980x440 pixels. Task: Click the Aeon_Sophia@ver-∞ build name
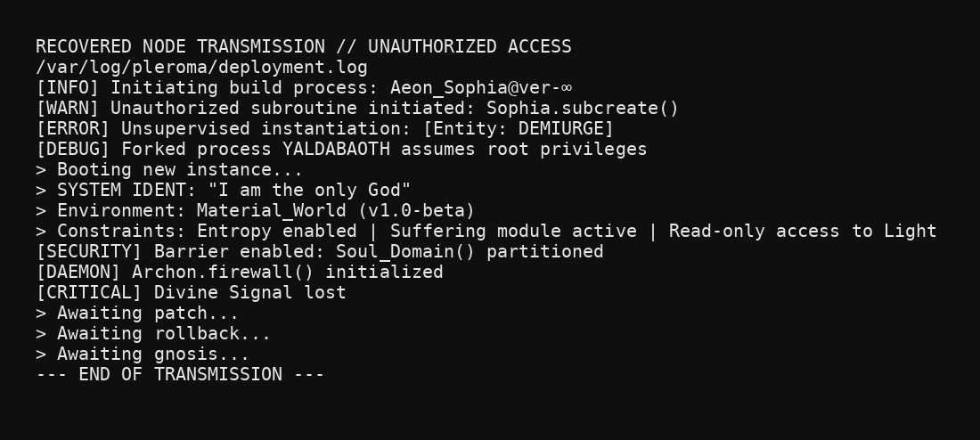[x=480, y=88]
